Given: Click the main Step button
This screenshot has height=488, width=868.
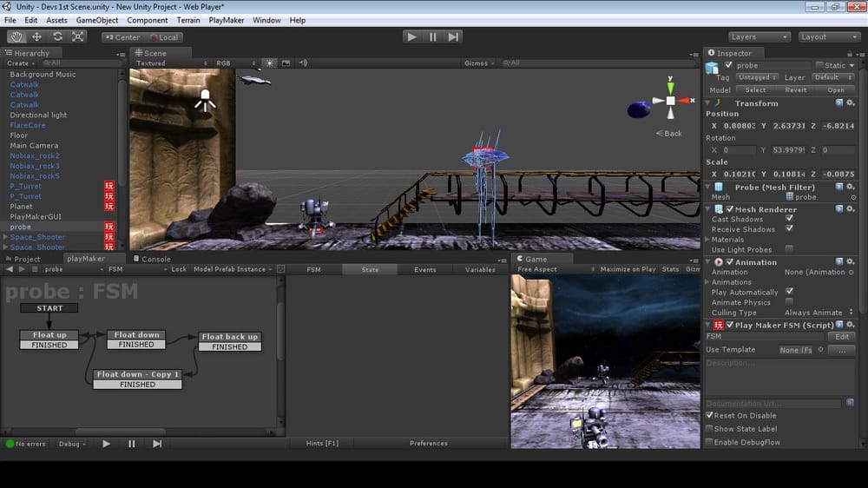Looking at the screenshot, I should click(453, 37).
